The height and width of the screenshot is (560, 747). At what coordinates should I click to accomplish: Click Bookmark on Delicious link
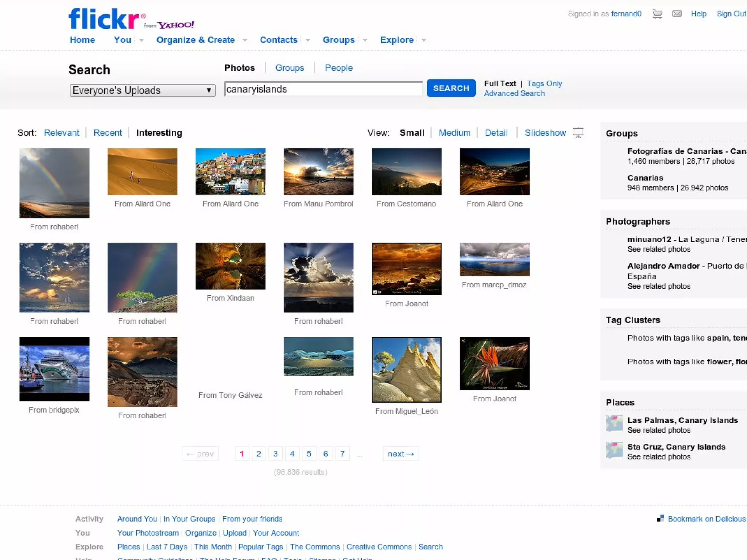point(707,518)
